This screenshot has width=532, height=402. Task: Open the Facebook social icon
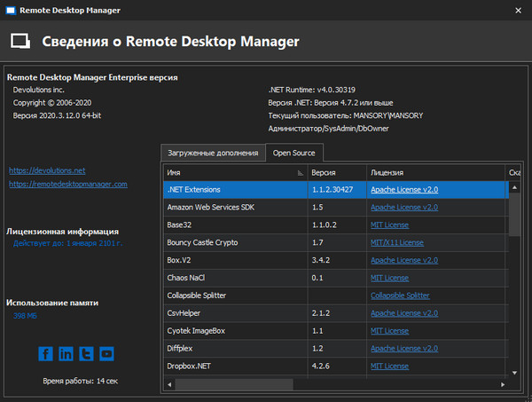(46, 354)
